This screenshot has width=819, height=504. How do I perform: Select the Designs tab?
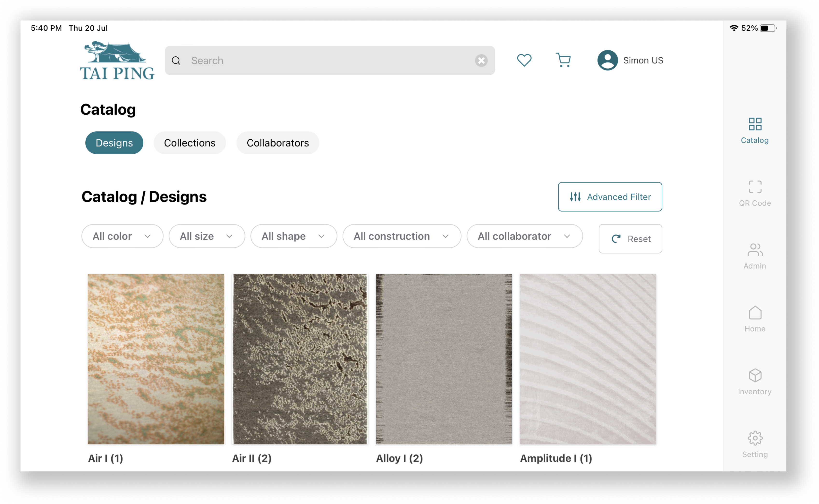click(114, 143)
